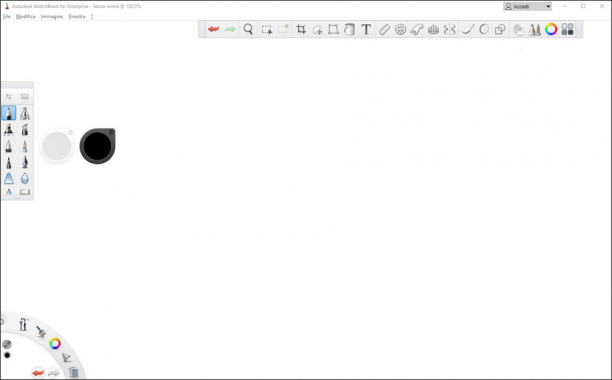612x380 pixels.
Task: Open file options in corner lagoon
Action: coord(73,372)
